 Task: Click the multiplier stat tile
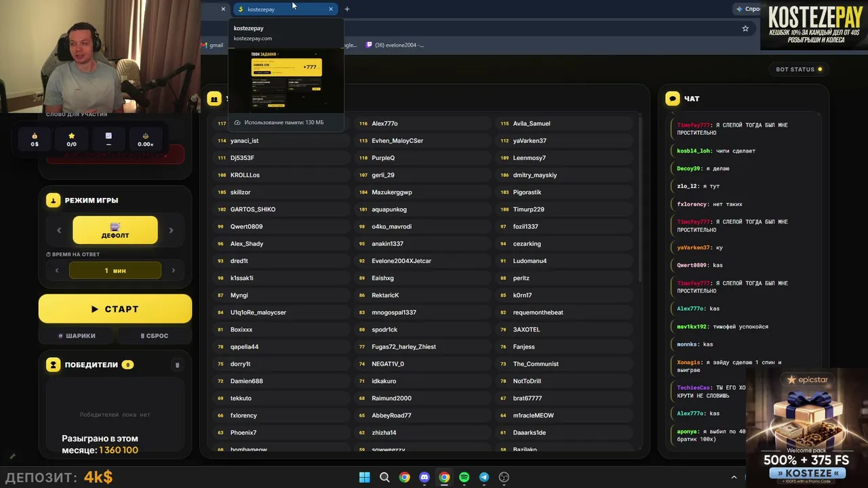145,139
